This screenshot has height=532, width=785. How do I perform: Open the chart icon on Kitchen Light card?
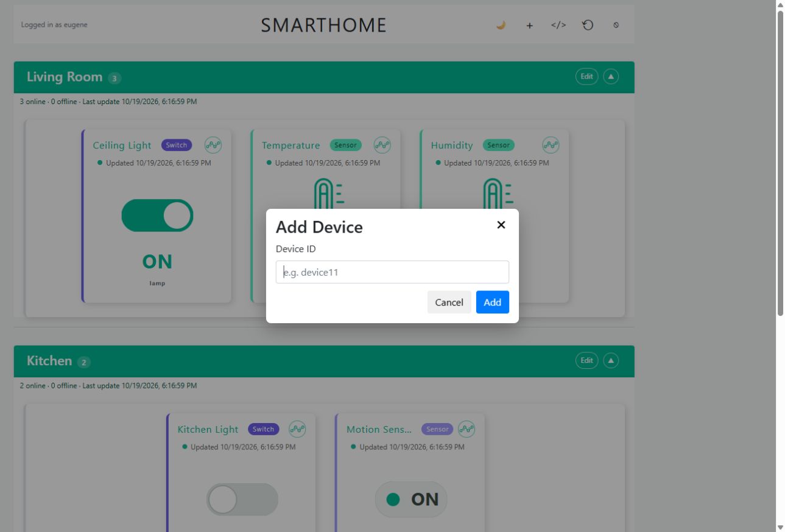(297, 429)
